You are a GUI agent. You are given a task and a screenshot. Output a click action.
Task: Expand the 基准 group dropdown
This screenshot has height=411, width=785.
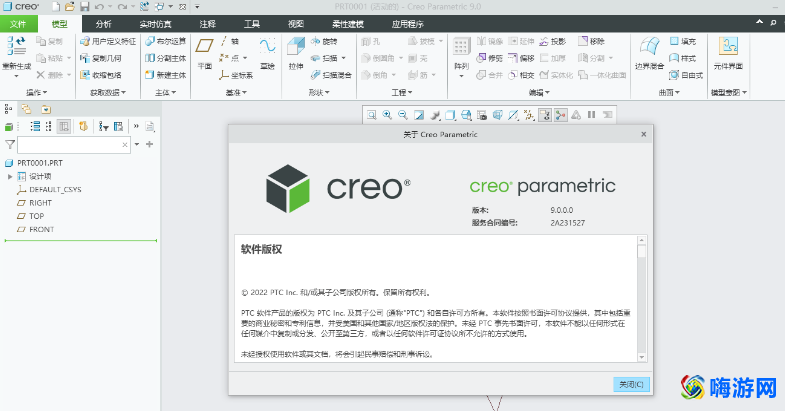(236, 93)
